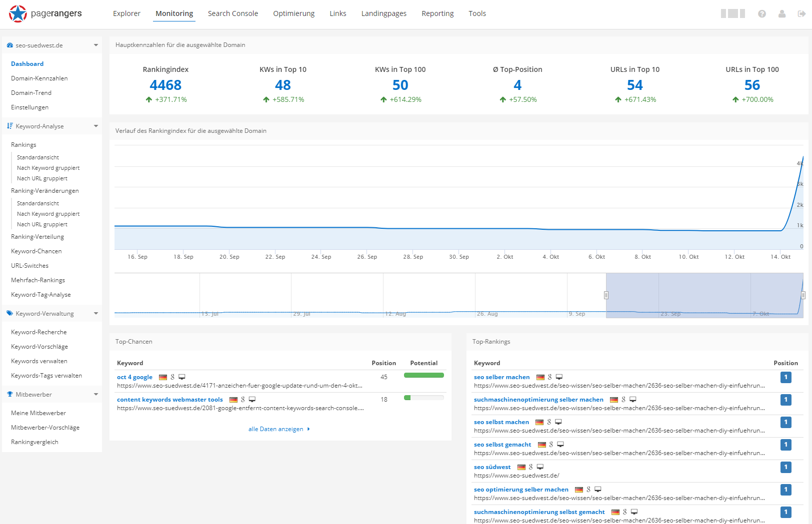
Task: Collapse the Keyword-Analyse section
Action: click(x=95, y=126)
